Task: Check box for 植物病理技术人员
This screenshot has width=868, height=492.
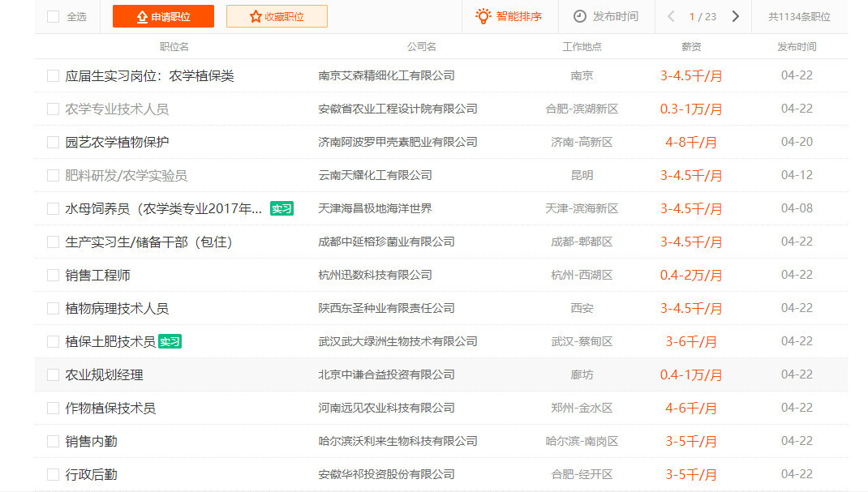Action: 54,308
